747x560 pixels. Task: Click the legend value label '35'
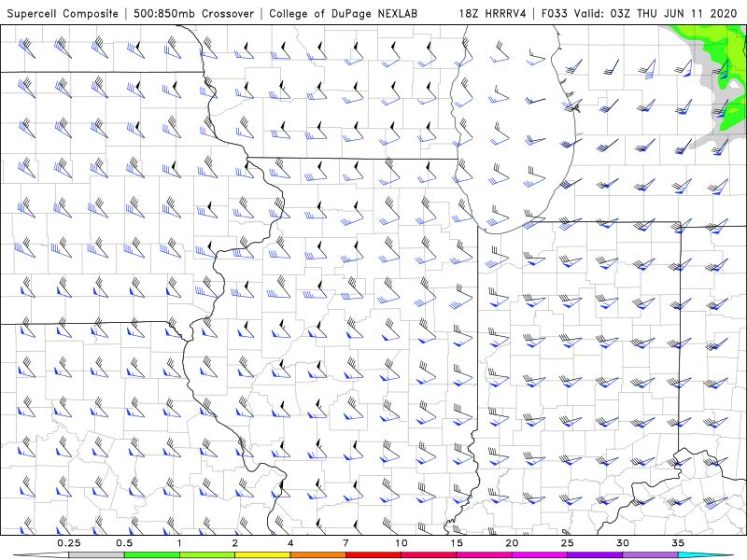678,543
